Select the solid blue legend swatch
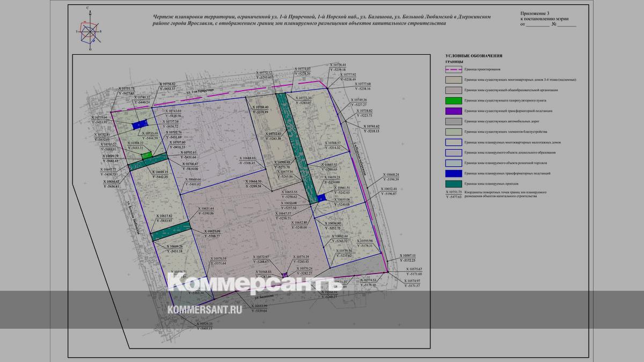 (x=453, y=174)
